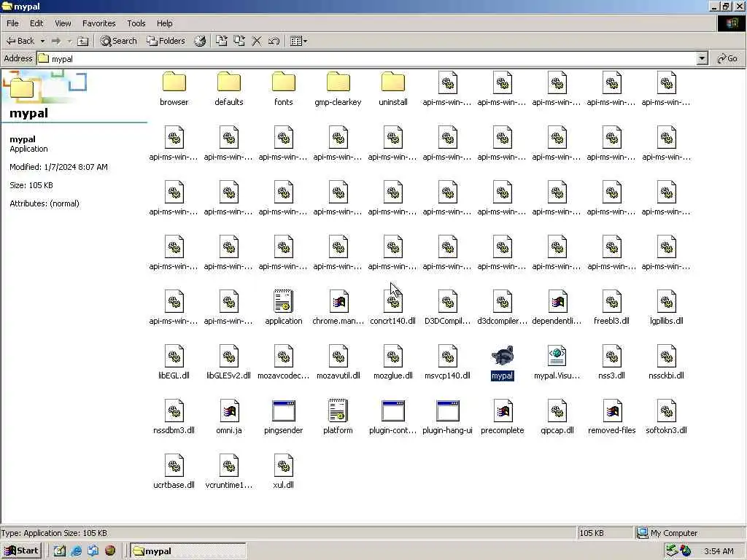Go up one folder level
The width and height of the screenshot is (747, 560).
point(83,41)
